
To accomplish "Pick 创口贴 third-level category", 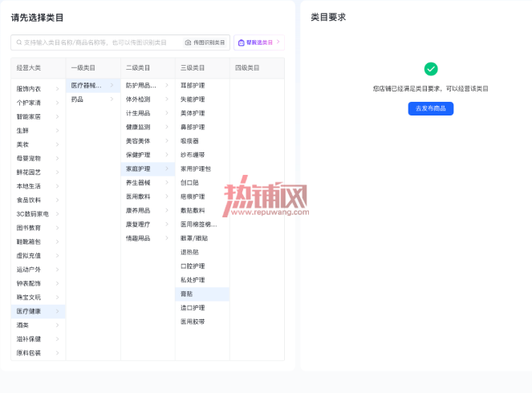I will [202, 183].
